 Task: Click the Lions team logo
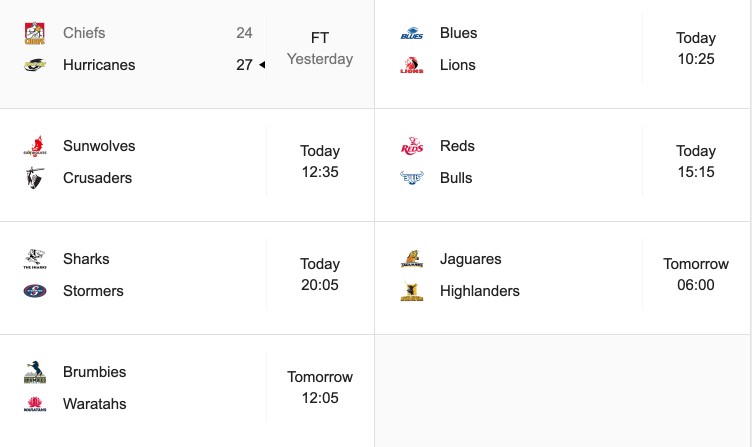[412, 65]
